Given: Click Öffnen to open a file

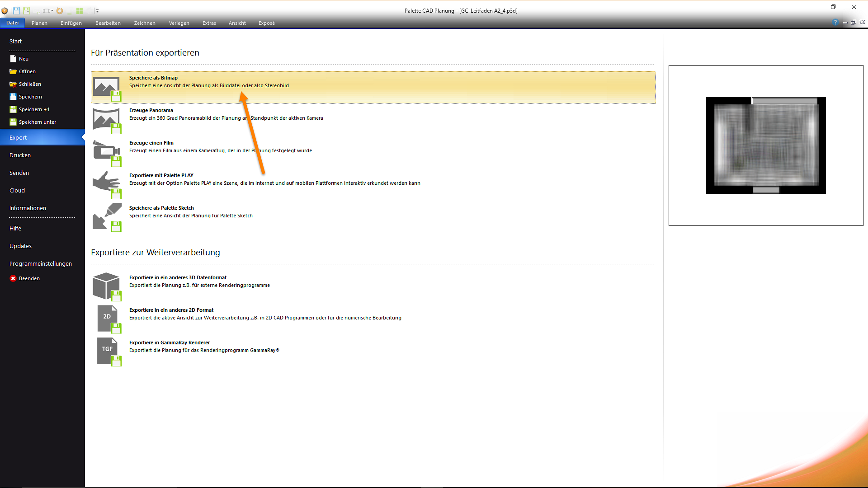Looking at the screenshot, I should 23,71.
